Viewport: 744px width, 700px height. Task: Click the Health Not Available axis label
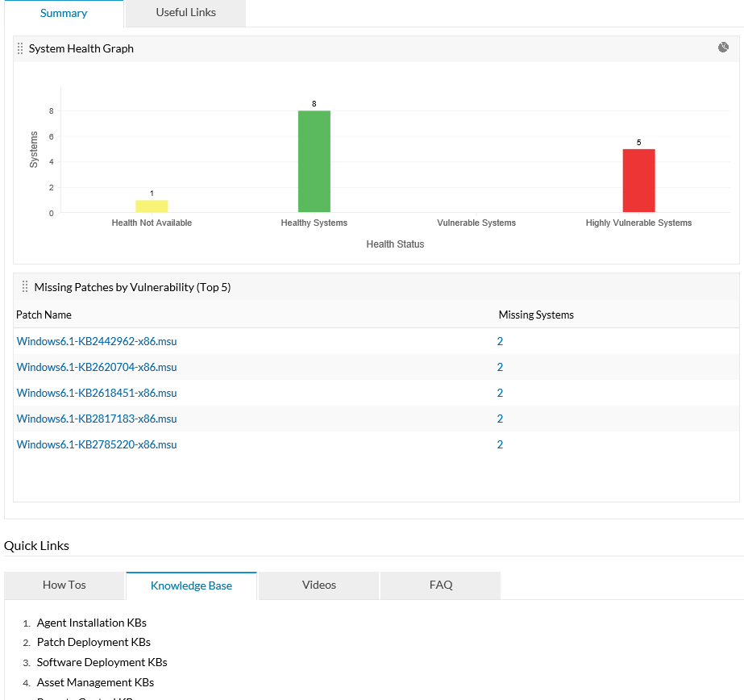click(x=152, y=223)
